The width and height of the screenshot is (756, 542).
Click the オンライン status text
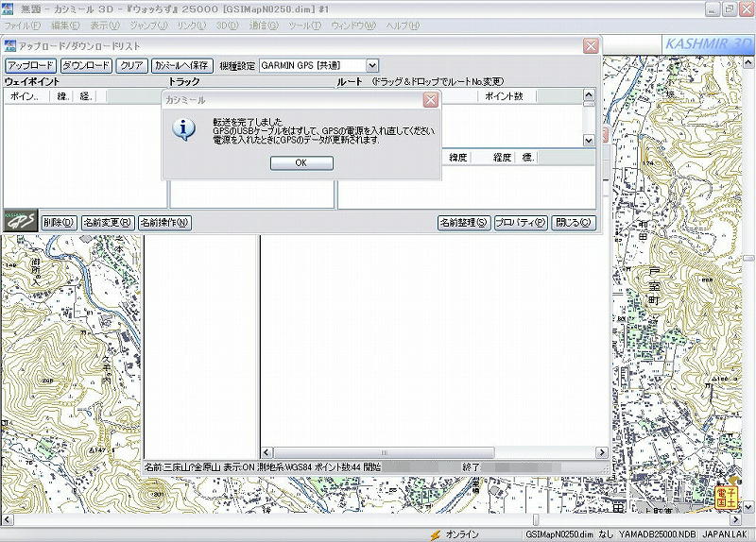[x=462, y=534]
